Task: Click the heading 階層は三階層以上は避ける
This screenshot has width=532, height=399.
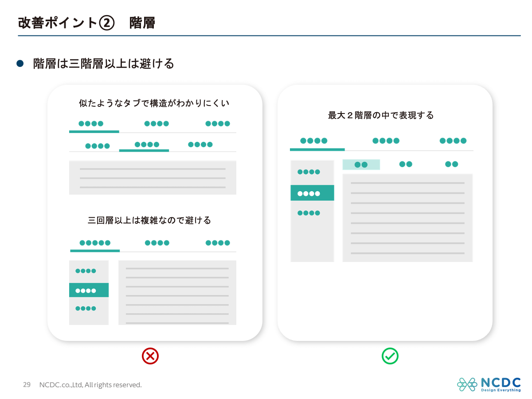Action: click(x=104, y=64)
